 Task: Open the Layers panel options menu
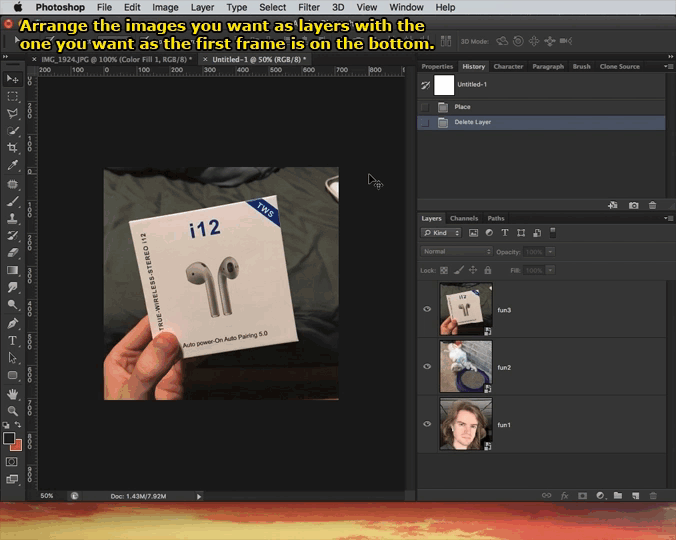click(x=668, y=218)
